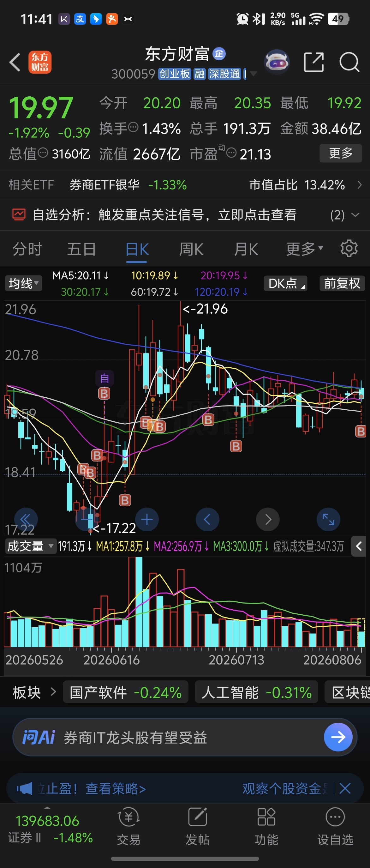Tap 虚拟成交量 dashed volume bar
370x868 pixels.
[x=361, y=632]
